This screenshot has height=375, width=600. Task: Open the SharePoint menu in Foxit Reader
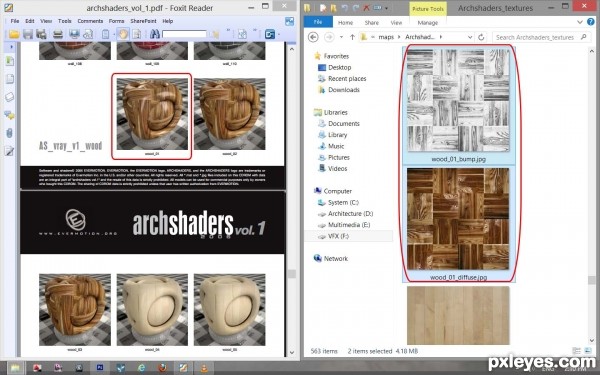coord(143,21)
